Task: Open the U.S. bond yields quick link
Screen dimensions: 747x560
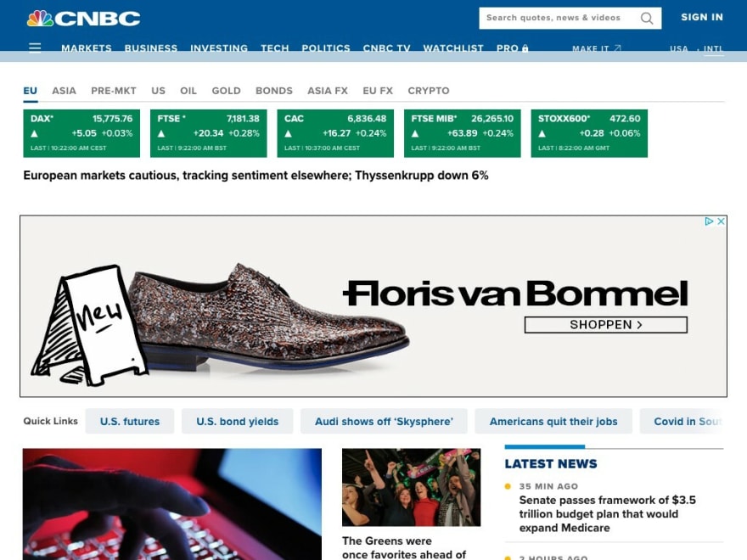Action: [x=237, y=422]
